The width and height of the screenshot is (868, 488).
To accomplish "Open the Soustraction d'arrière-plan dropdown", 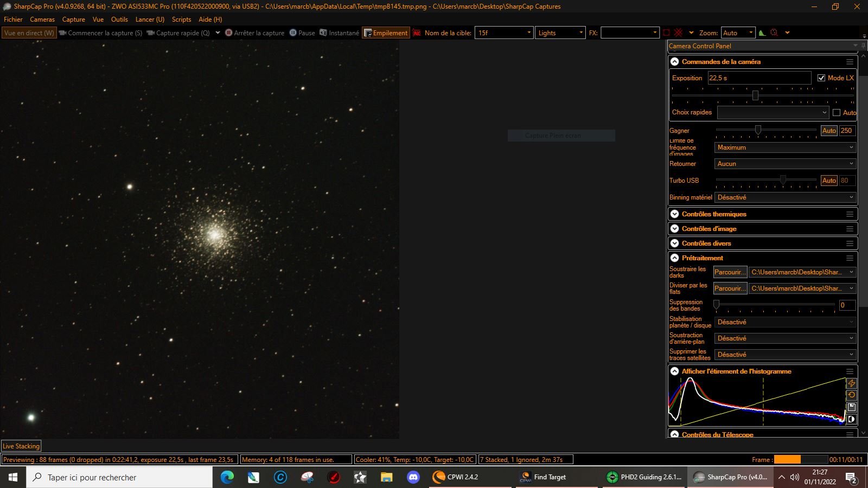I will (785, 338).
